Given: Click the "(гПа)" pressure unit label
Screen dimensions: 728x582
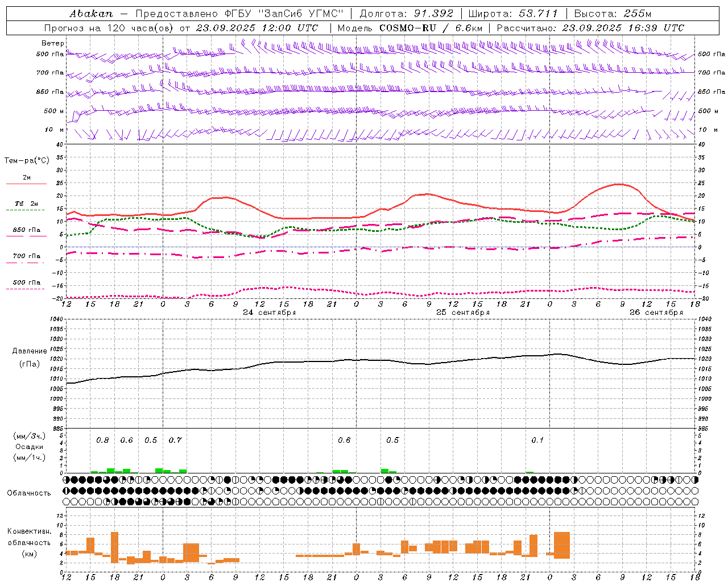Looking at the screenshot, I should point(30,364).
